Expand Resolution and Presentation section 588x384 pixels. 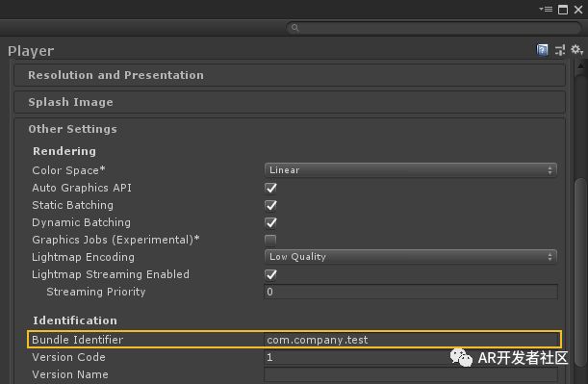click(x=290, y=75)
